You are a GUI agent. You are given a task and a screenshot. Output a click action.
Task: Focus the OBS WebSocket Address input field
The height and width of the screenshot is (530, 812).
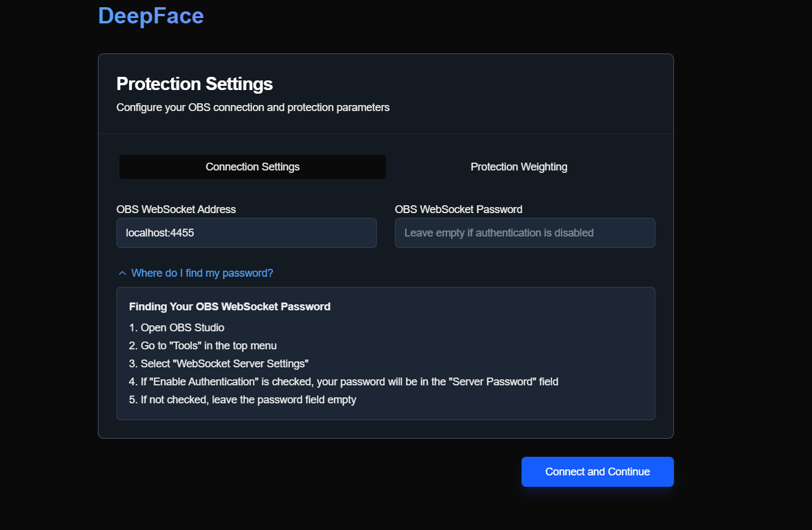point(246,233)
